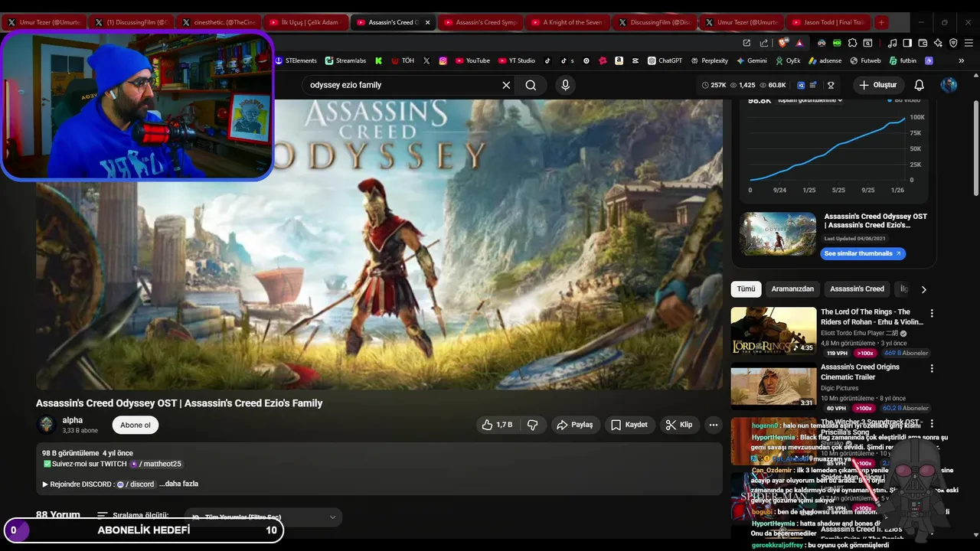The image size is (980, 551).
Task: Switch to 'A Knight of the Seven' browser tab
Action: [x=567, y=22]
